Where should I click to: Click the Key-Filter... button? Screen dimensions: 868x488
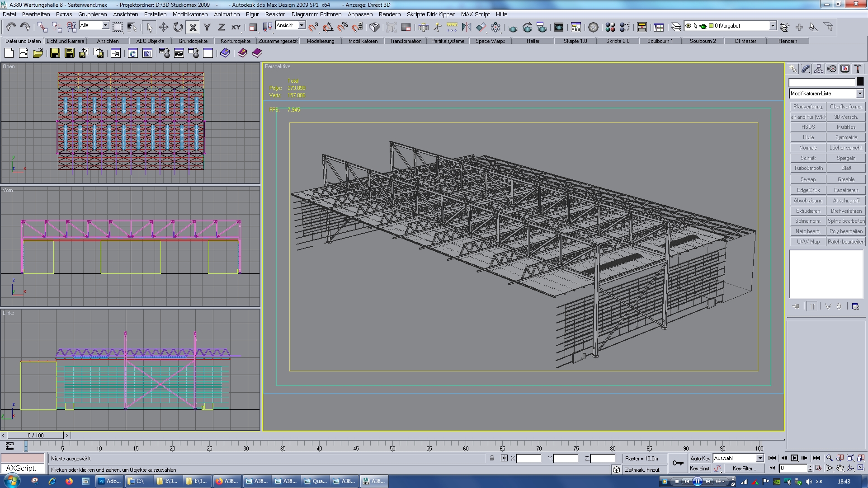coord(744,469)
